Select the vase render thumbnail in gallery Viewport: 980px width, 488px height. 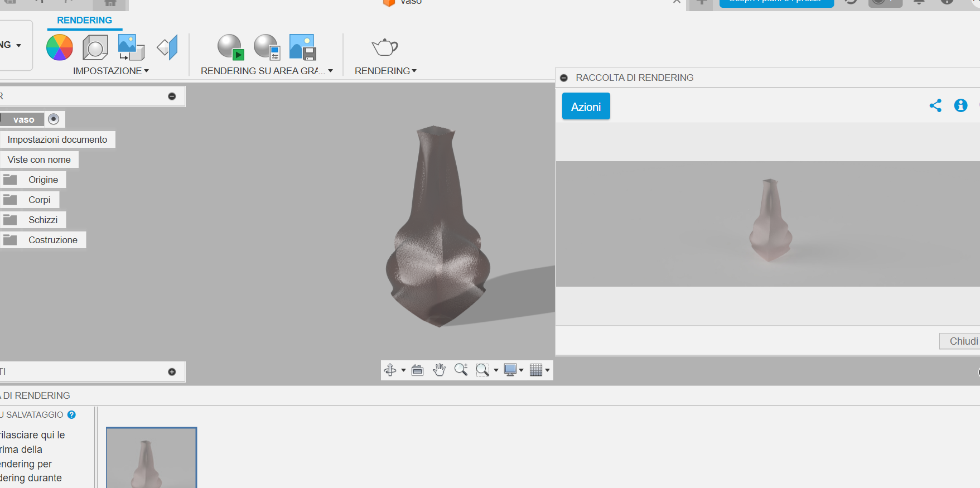coord(151,458)
